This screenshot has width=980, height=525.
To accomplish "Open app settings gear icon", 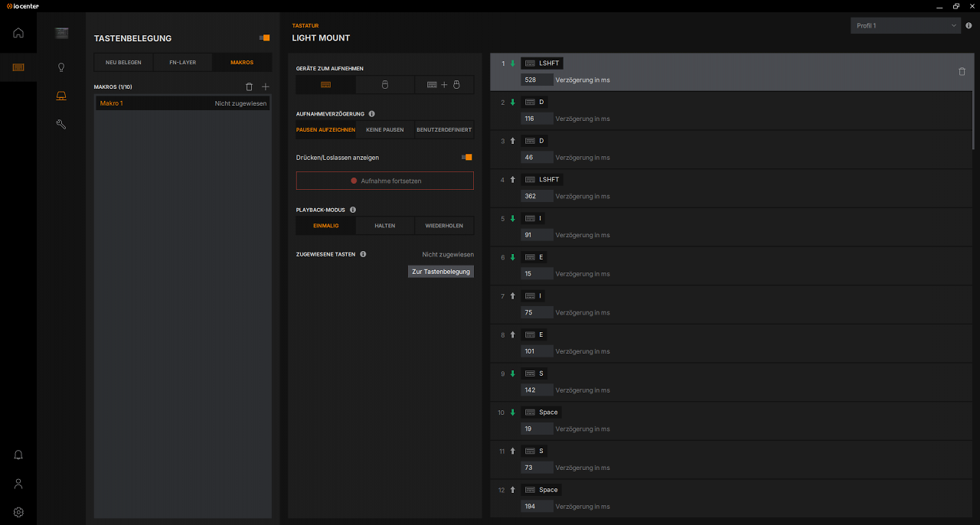I will 18,512.
